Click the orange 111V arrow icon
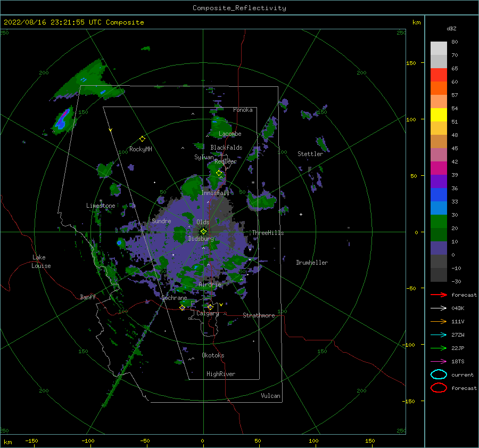 click(x=439, y=321)
